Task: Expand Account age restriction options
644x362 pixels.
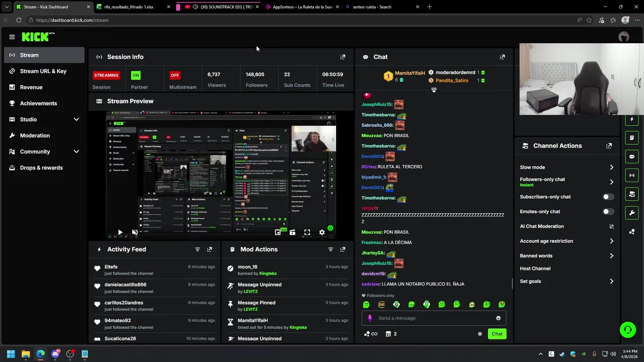Action: pyautogui.click(x=611, y=241)
